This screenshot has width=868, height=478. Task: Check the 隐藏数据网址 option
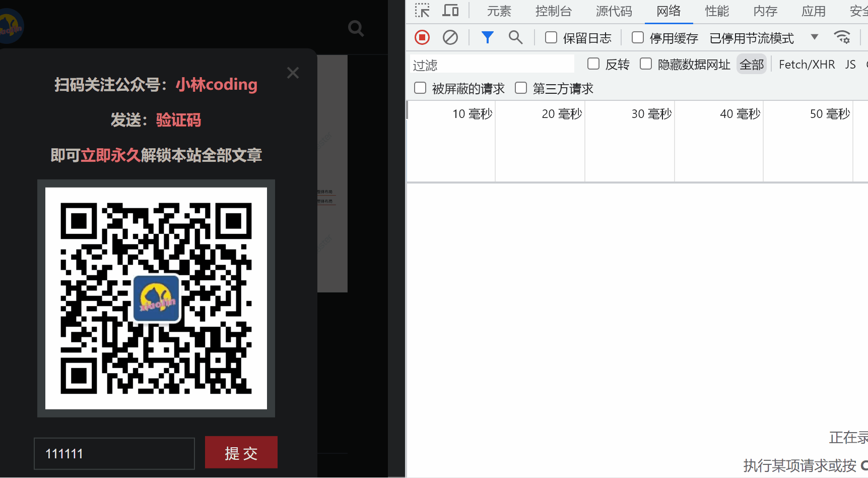(x=646, y=64)
